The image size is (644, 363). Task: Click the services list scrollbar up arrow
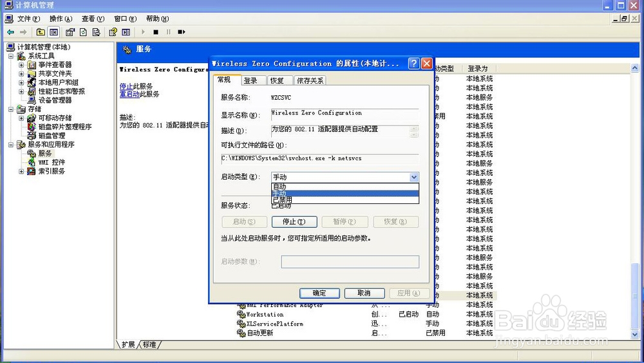tap(635, 68)
